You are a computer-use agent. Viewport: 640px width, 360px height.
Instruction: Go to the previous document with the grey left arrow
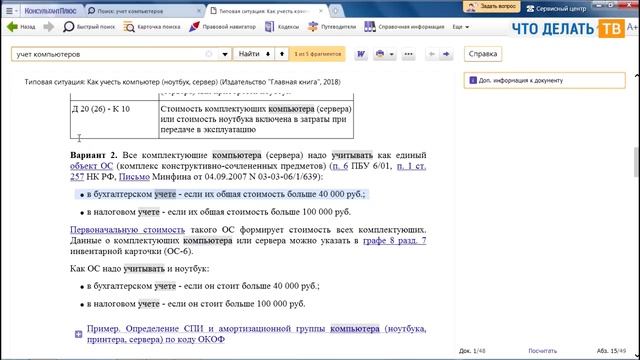point(431,54)
